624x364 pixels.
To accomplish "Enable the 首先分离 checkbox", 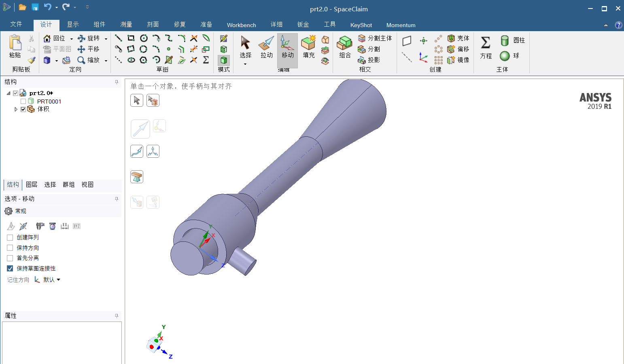I will click(10, 258).
